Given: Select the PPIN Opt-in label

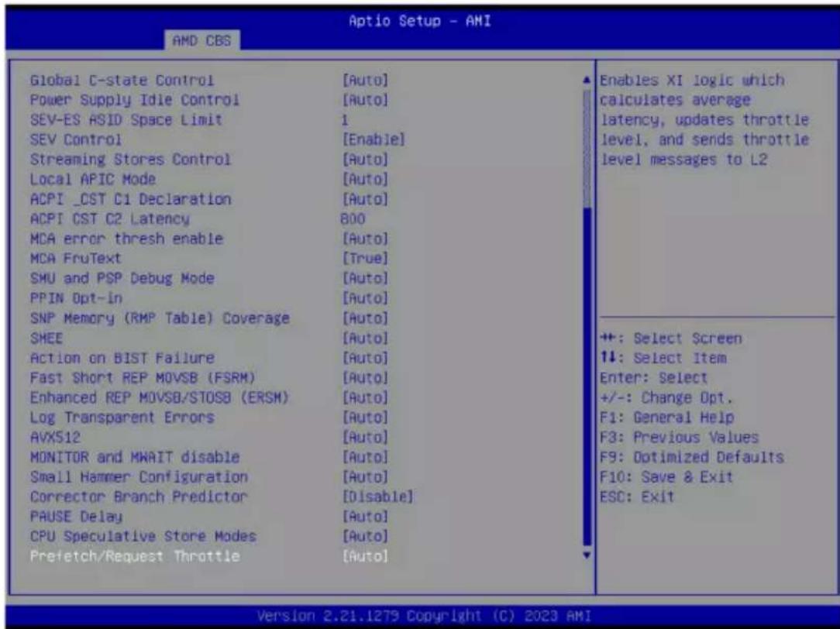Looking at the screenshot, I should pos(76,298).
